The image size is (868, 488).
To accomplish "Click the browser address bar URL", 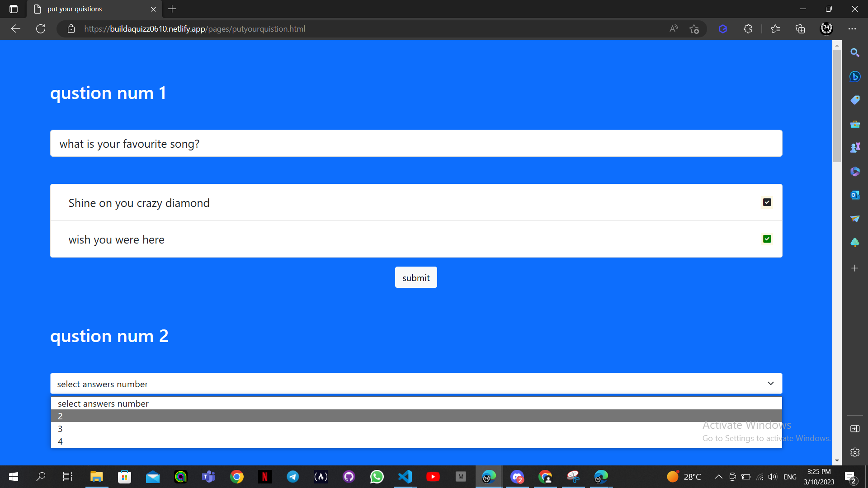I will point(194,29).
